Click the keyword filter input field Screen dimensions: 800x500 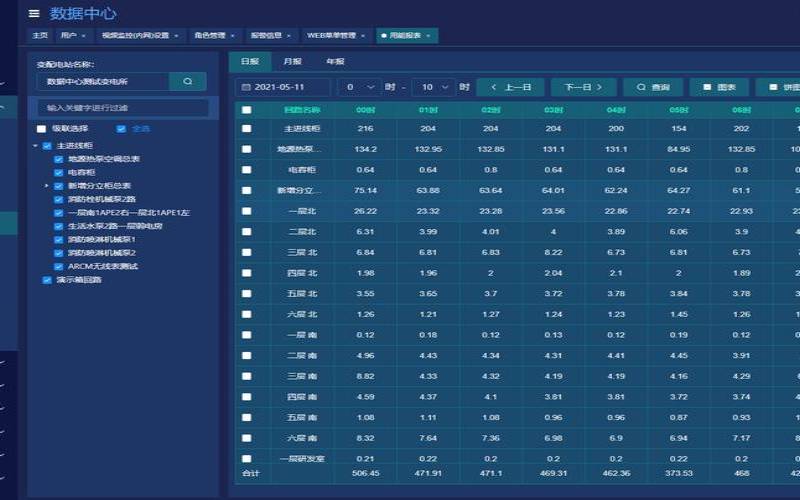pyautogui.click(x=123, y=107)
